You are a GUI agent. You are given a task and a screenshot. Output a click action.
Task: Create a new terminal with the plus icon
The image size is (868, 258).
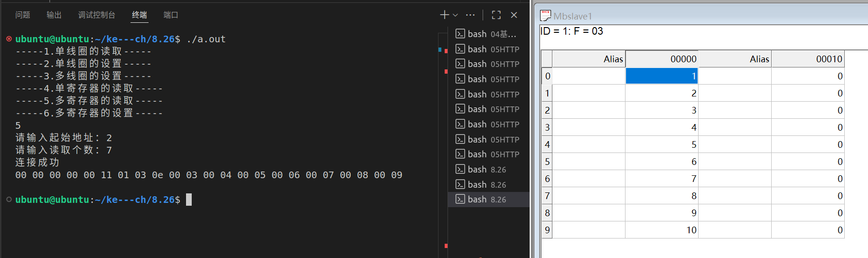pos(444,15)
